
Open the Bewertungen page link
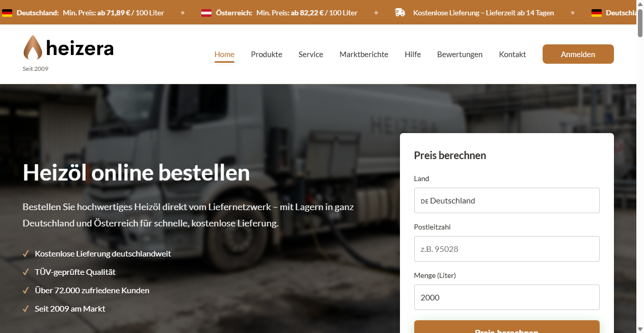tap(460, 54)
